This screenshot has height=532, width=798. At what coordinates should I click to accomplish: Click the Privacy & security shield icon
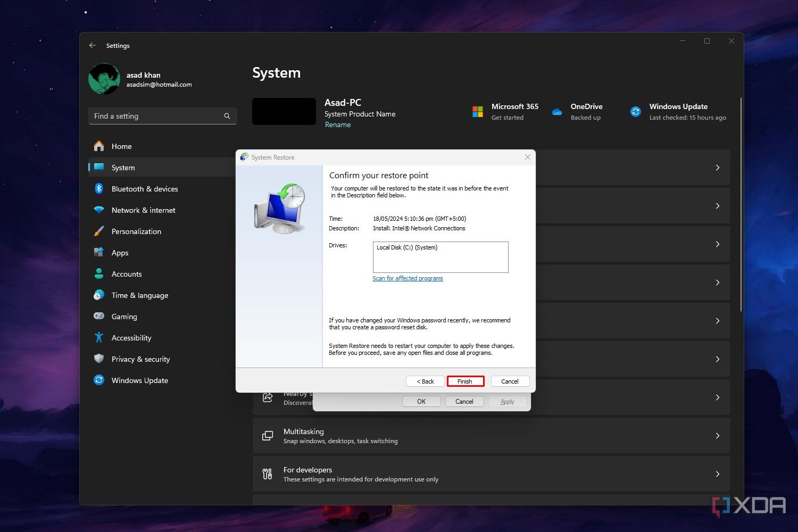point(99,359)
